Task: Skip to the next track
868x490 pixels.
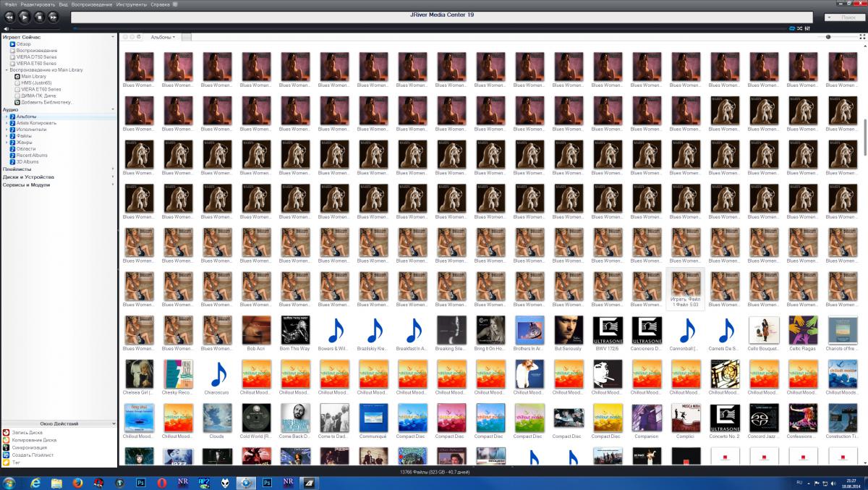Action: pyautogui.click(x=53, y=16)
